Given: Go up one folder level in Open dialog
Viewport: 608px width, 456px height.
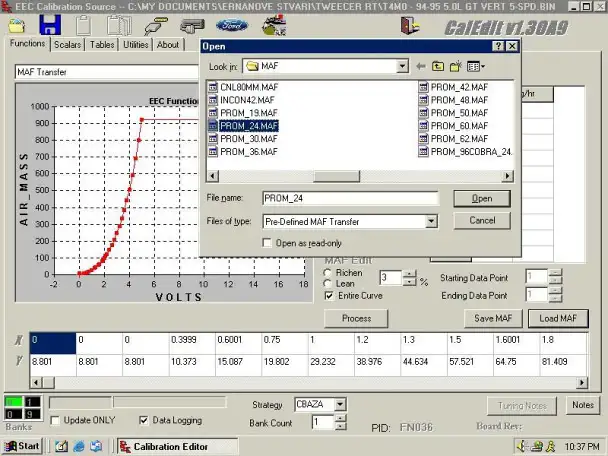Looking at the screenshot, I should pyautogui.click(x=438, y=67).
